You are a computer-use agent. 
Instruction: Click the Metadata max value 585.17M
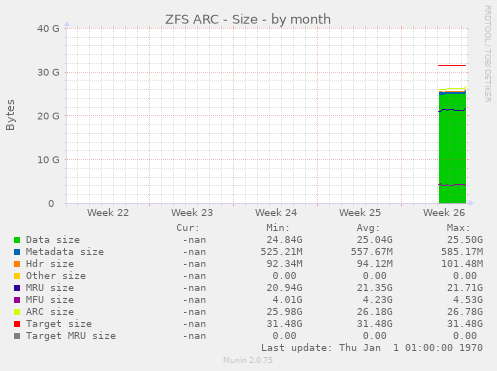462,252
